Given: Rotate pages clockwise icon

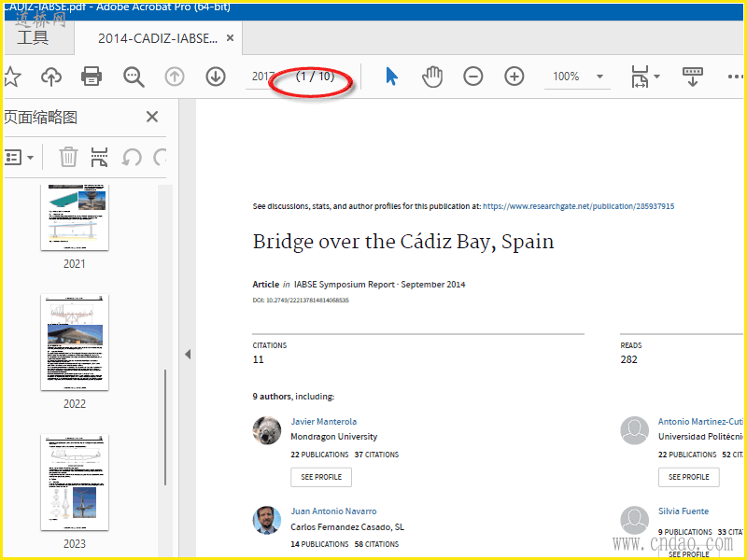Looking at the screenshot, I should (161, 157).
